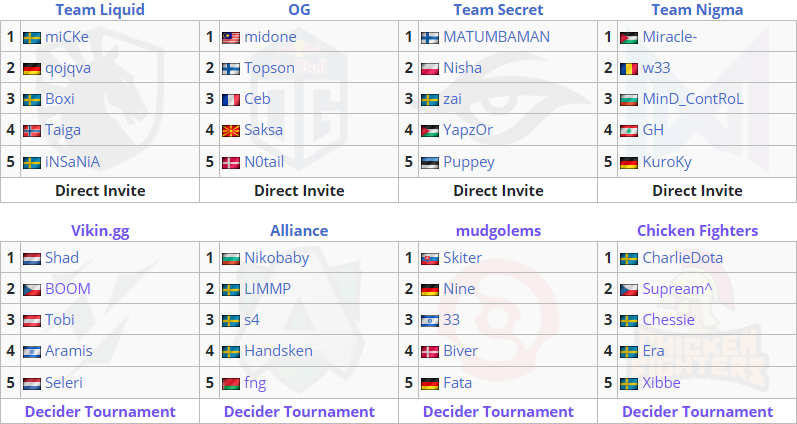Open player MATUMBAMAN's profile link

click(497, 37)
